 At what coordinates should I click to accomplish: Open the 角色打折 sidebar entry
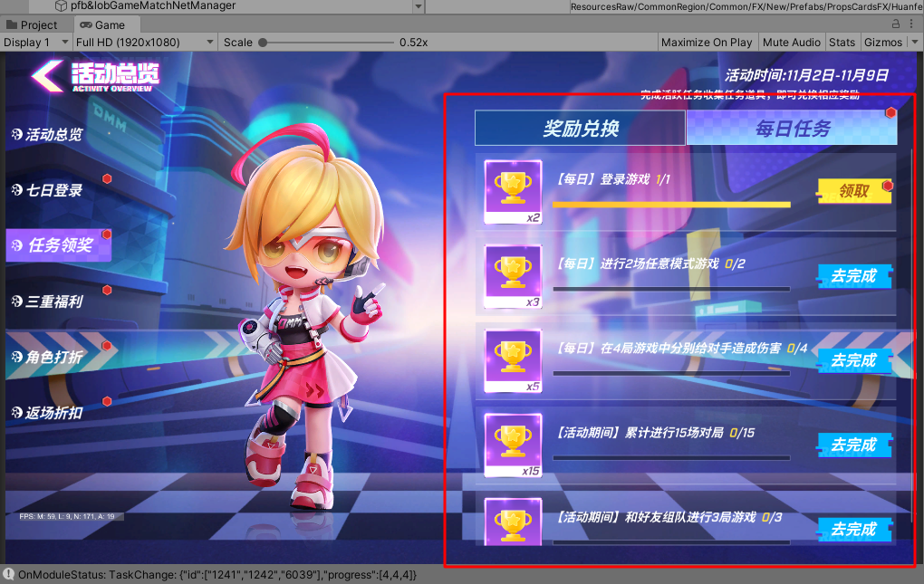[47, 357]
